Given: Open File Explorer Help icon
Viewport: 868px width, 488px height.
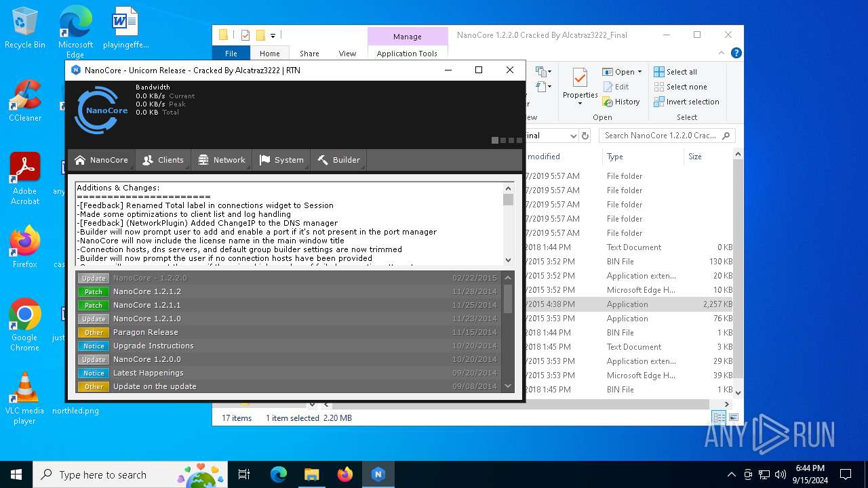Looking at the screenshot, I should tap(736, 53).
